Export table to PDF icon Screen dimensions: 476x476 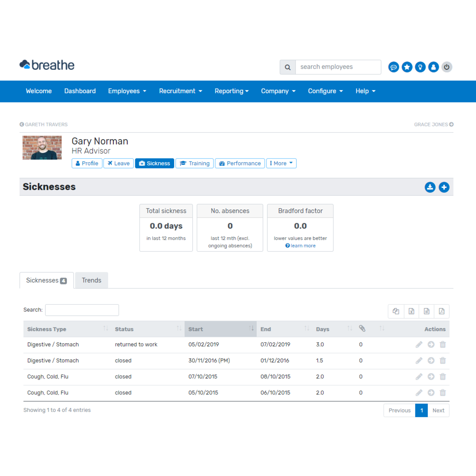point(441,311)
